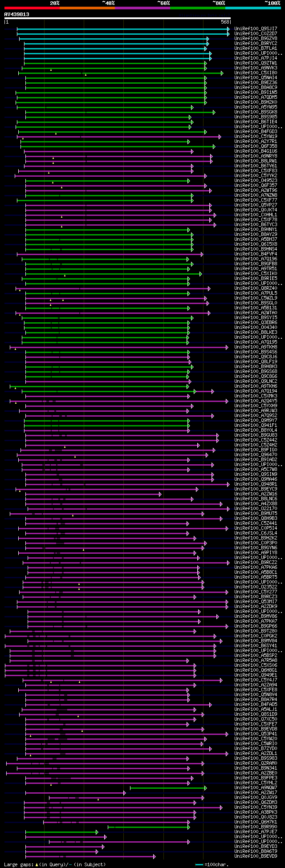Select hit label UniRef100_A9NQW7

(x=256, y=787)
